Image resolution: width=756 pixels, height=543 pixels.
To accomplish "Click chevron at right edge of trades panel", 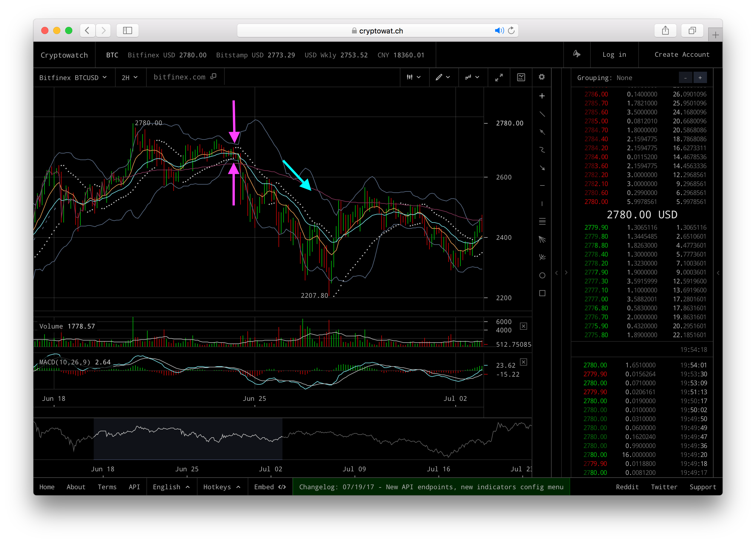I will [x=718, y=273].
